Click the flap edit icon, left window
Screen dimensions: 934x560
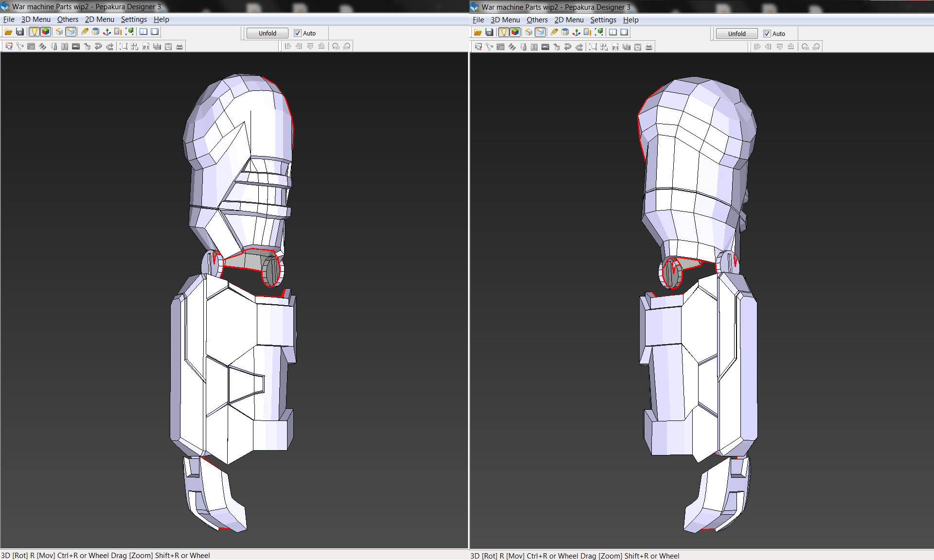(x=31, y=46)
